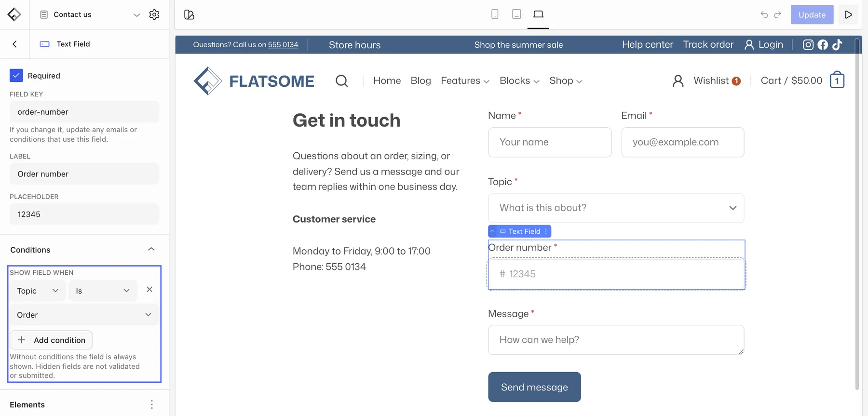Viewport: 868px width, 416px height.
Task: Click the Update button
Action: pos(812,14)
